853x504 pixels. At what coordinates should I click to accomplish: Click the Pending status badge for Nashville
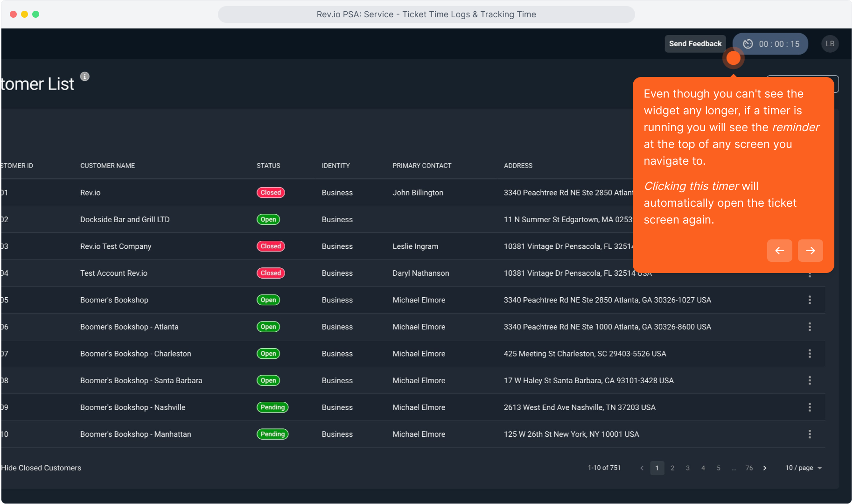point(273,407)
